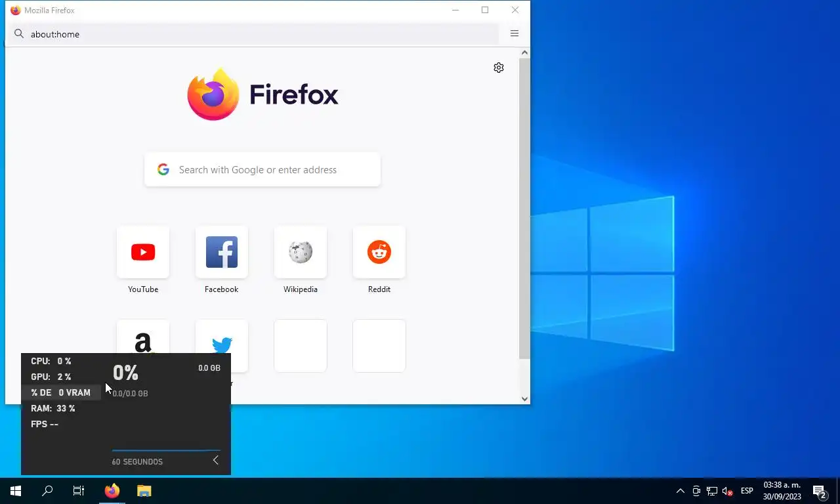Click the Firefox logo on the homepage
The width and height of the screenshot is (840, 504).
[x=213, y=94]
